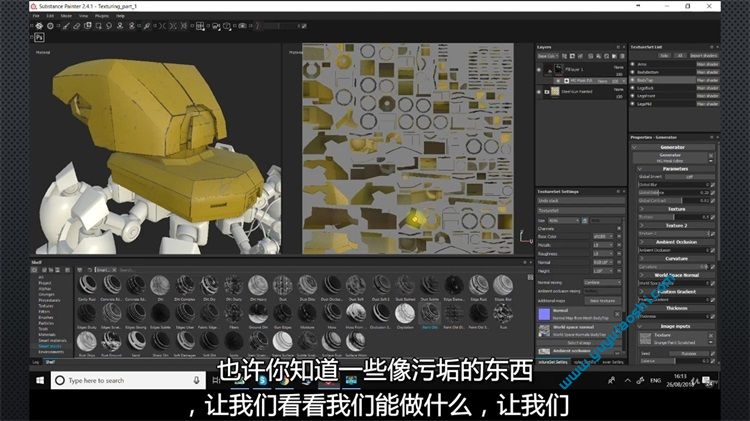
Task: Collapse the Parameters section
Action: click(640, 169)
